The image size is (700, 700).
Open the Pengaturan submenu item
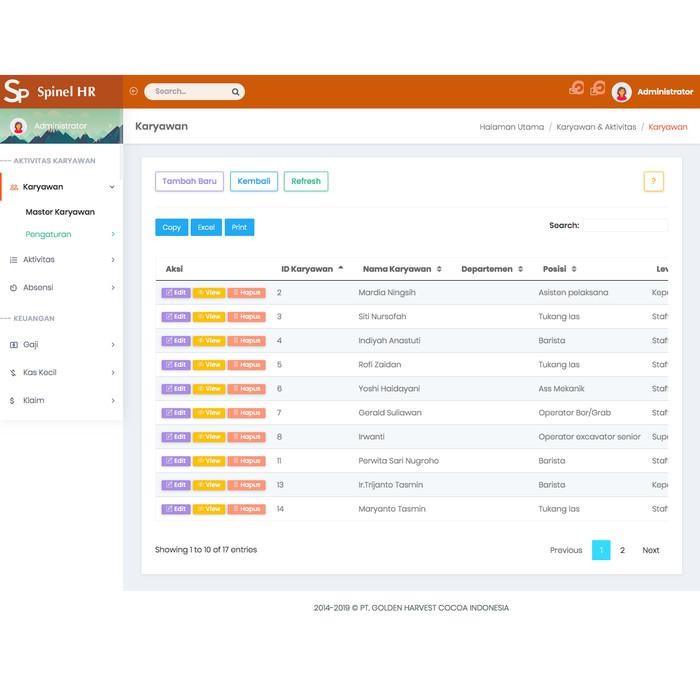pyautogui.click(x=48, y=234)
